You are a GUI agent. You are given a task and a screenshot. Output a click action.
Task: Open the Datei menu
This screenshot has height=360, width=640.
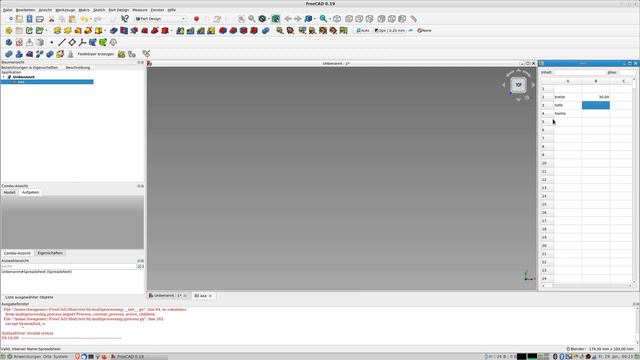pos(8,10)
